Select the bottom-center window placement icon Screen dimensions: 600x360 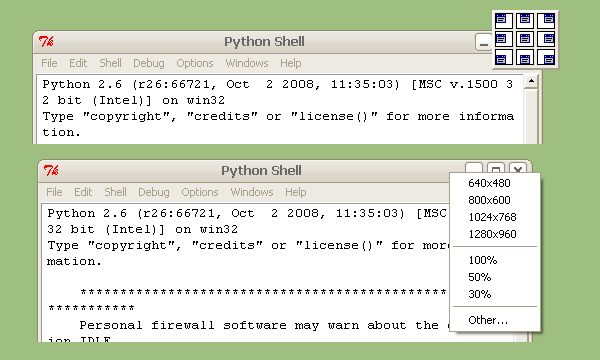click(x=525, y=57)
